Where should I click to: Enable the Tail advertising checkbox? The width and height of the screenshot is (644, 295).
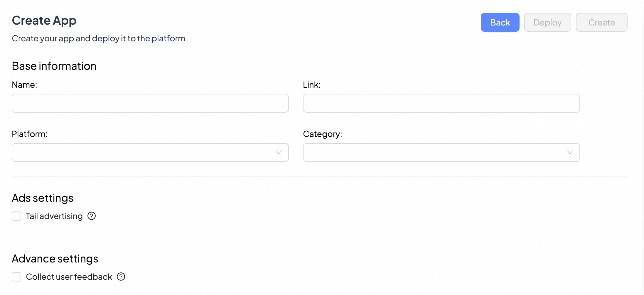(x=16, y=216)
